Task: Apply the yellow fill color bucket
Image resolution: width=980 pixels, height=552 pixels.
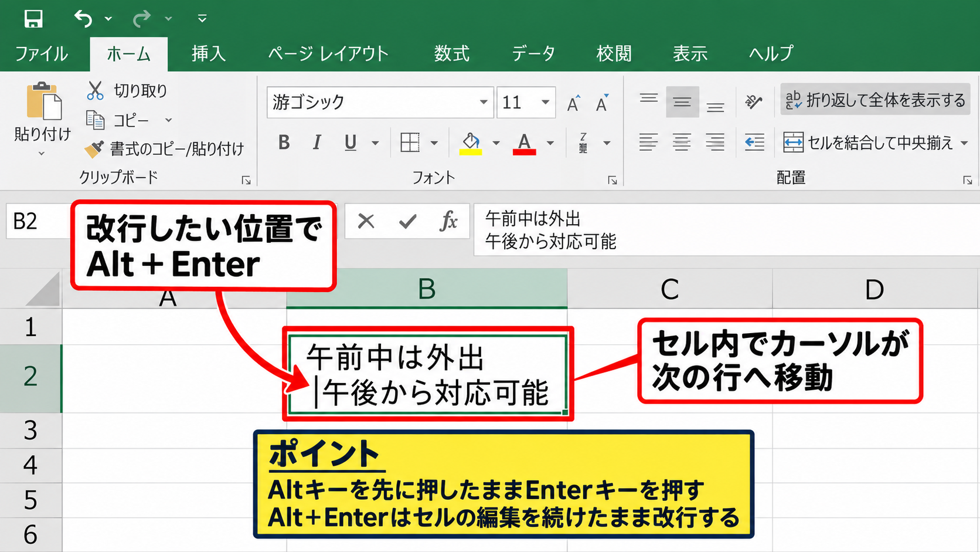Action: click(471, 143)
